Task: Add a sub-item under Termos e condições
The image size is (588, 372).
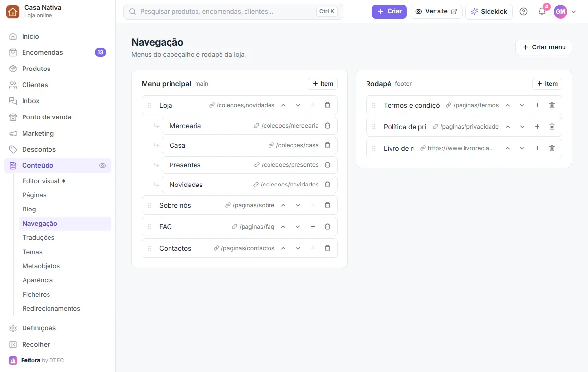Action: [537, 105]
